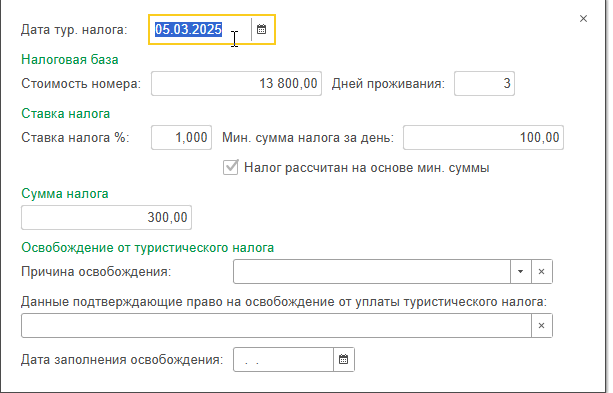Viewport: 613px width, 393px height.
Task: Click the Причина освобождения input box
Action: pos(372,271)
